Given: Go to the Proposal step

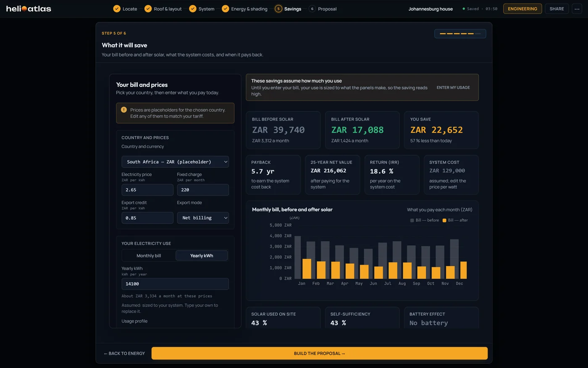Looking at the screenshot, I should (x=323, y=9).
